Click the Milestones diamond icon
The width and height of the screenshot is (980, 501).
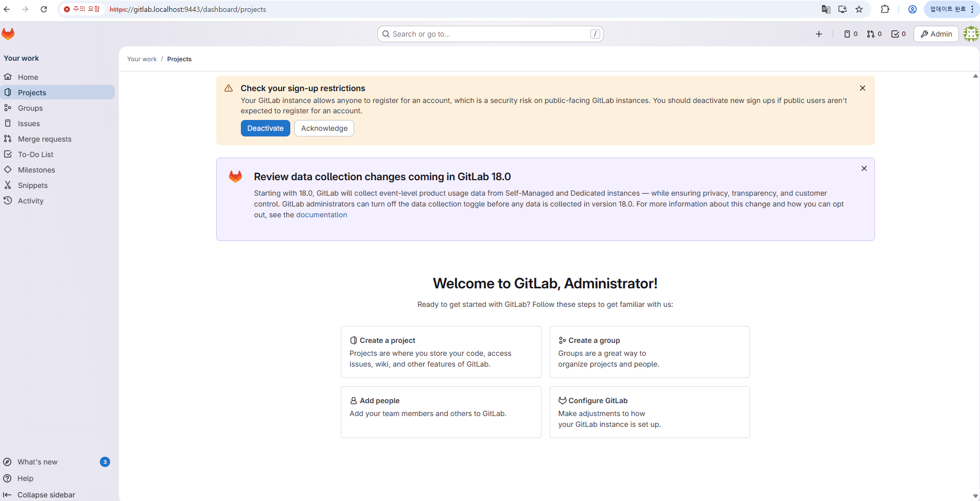[x=8, y=169]
